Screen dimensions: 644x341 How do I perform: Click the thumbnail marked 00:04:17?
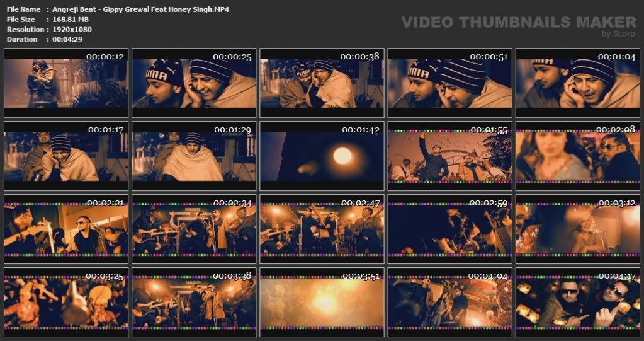(x=578, y=302)
